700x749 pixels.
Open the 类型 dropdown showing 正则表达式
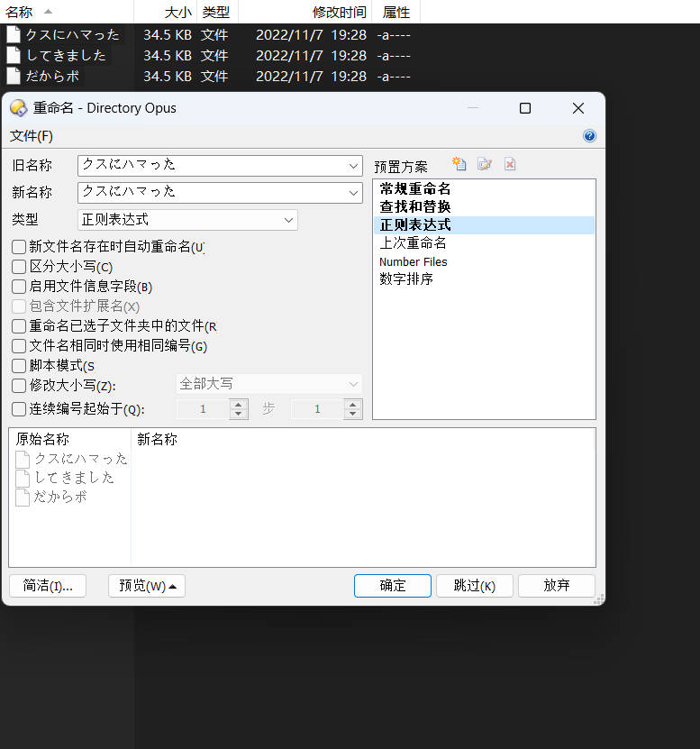(x=288, y=220)
